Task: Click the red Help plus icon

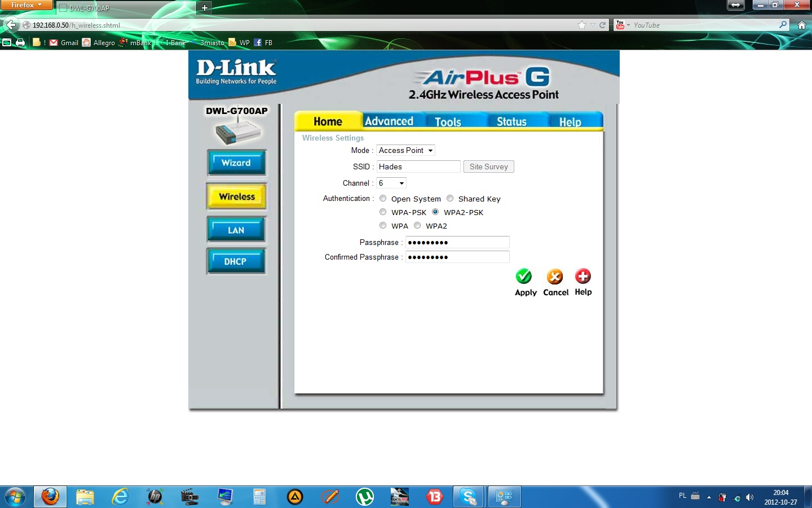Action: coord(583,276)
